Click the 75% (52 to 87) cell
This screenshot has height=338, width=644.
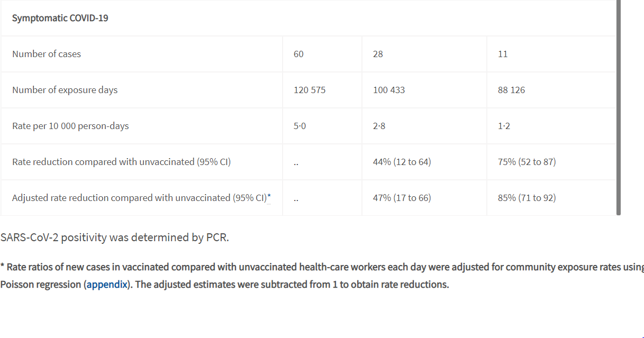point(551,162)
